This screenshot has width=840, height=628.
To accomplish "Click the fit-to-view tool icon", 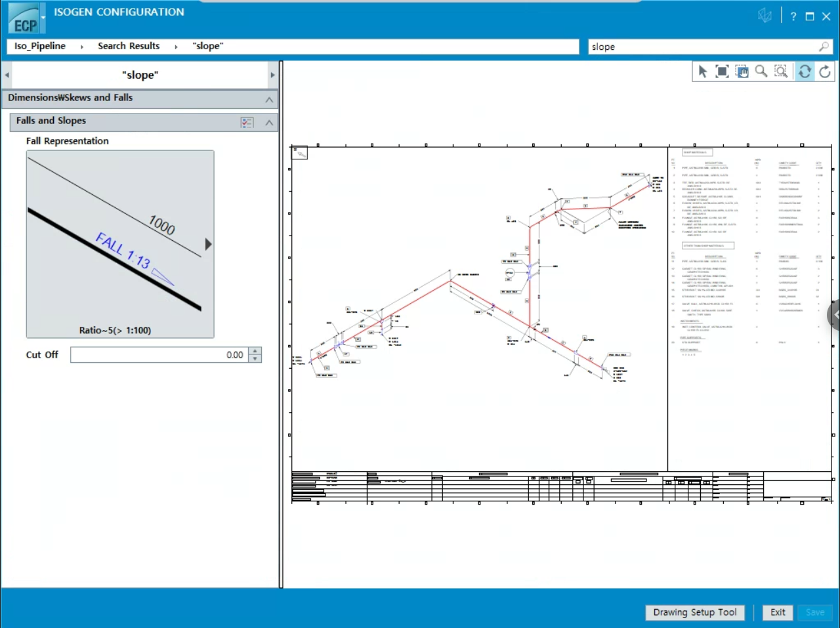I will point(722,72).
